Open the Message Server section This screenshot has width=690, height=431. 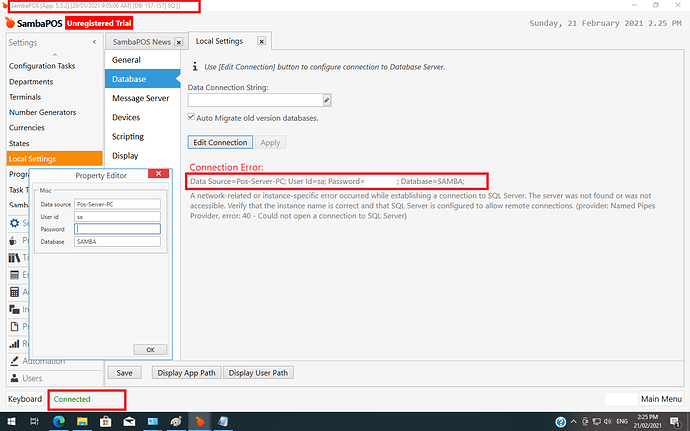click(x=143, y=98)
